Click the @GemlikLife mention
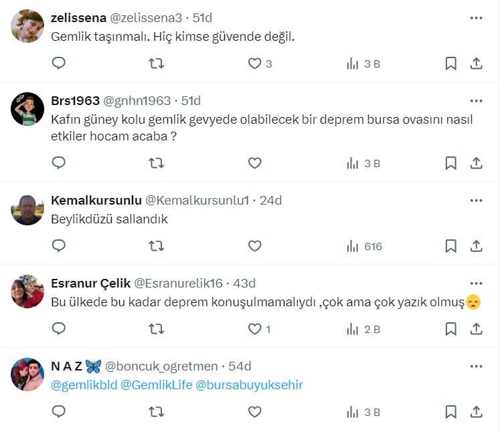The height and width of the screenshot is (430, 504). (x=157, y=385)
